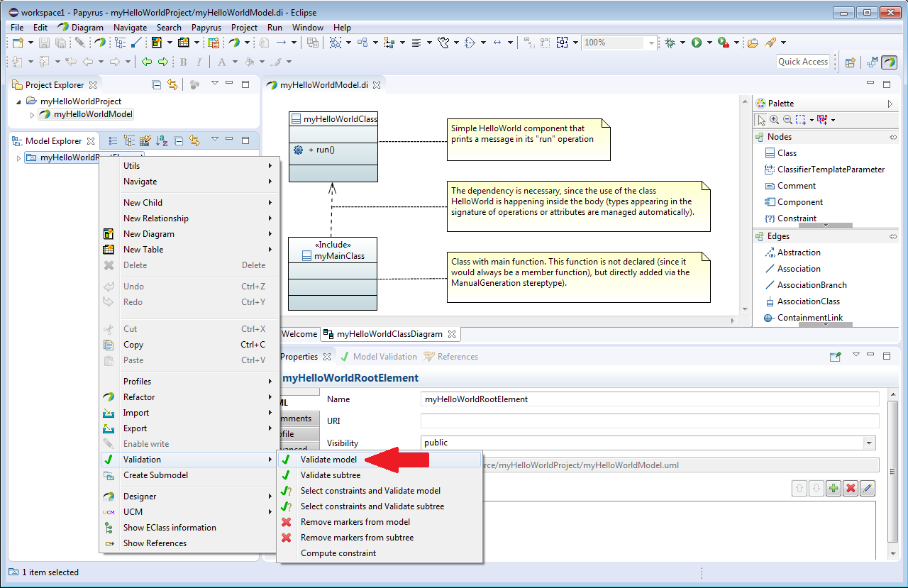This screenshot has width=908, height=588.
Task: Click the Palette zoom out tool
Action: tap(787, 120)
